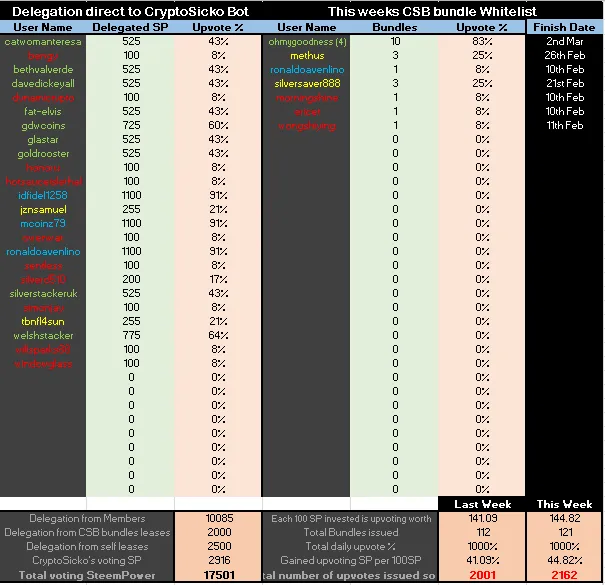This screenshot has height=585, width=605.
Task: Select the '11th Feb' finish date
Action: click(x=564, y=125)
